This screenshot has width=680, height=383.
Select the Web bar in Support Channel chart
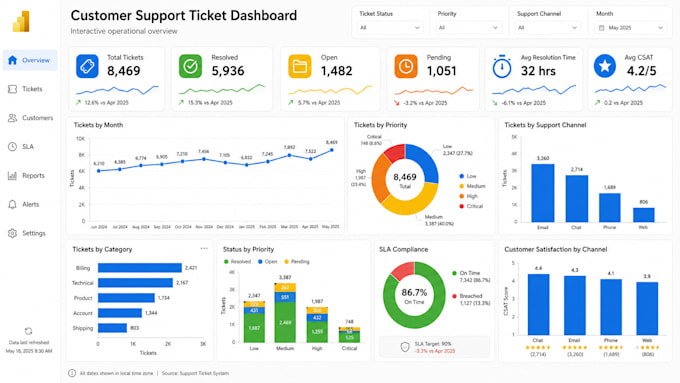tap(644, 215)
